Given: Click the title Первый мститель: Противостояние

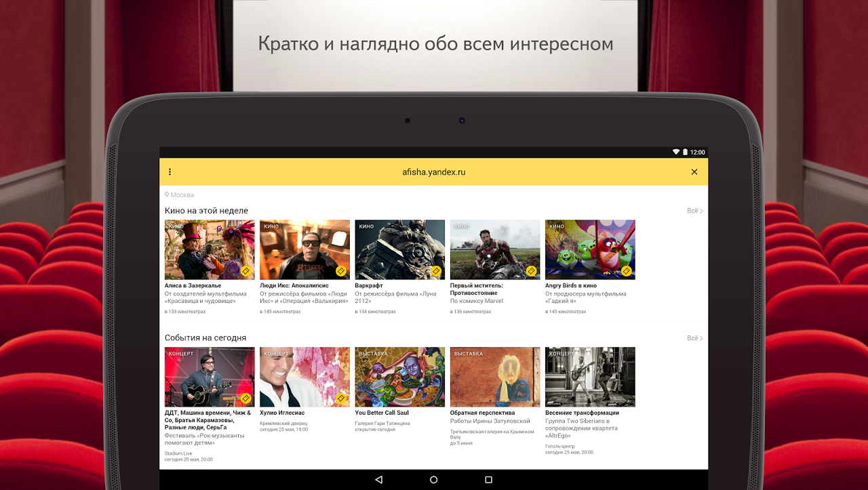Looking at the screenshot, I should [477, 289].
